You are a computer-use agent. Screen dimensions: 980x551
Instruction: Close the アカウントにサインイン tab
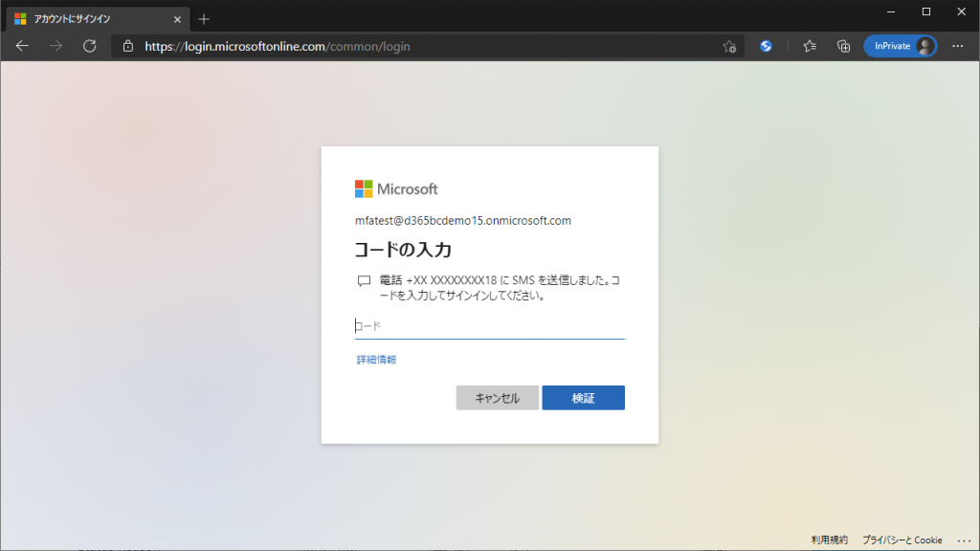tap(177, 19)
